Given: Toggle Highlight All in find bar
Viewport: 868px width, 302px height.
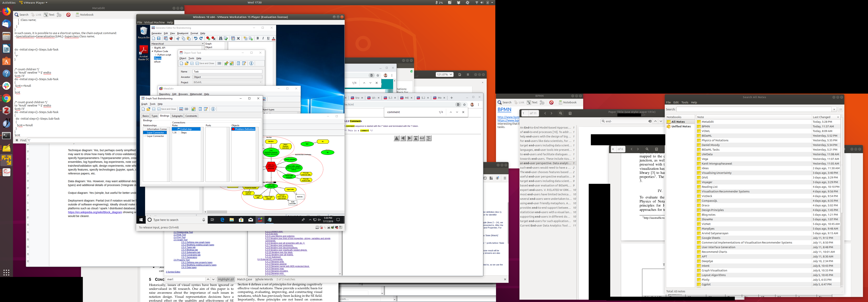Looking at the screenshot, I should click(225, 279).
